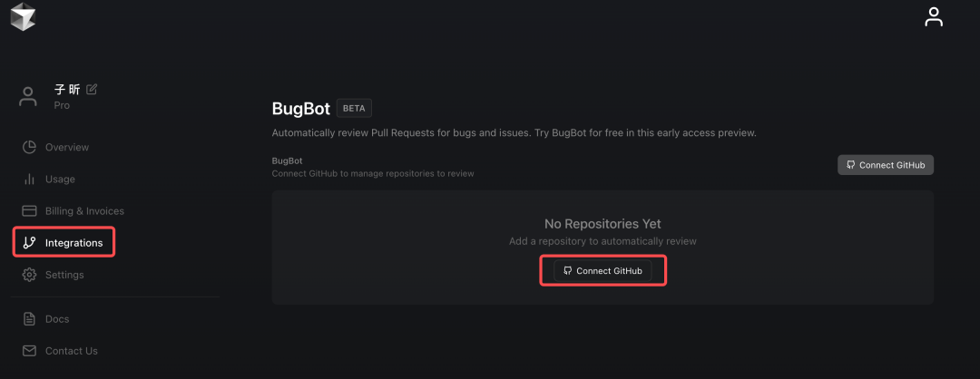
Task: Click the user avatar in the sidebar
Action: pos(29,96)
